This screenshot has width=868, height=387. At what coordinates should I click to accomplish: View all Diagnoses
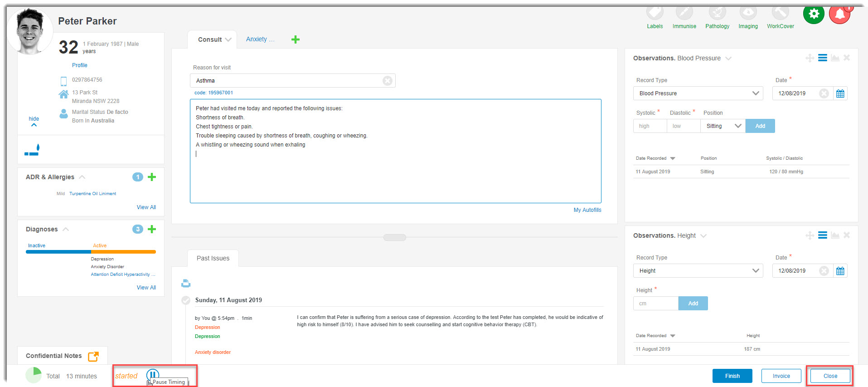pyautogui.click(x=146, y=288)
